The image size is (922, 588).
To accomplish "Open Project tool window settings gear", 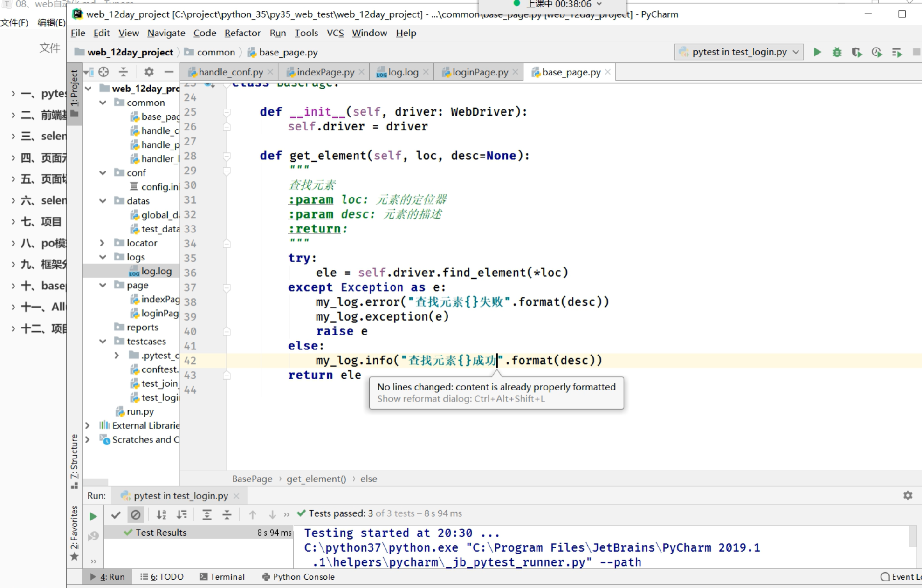I will click(x=149, y=72).
